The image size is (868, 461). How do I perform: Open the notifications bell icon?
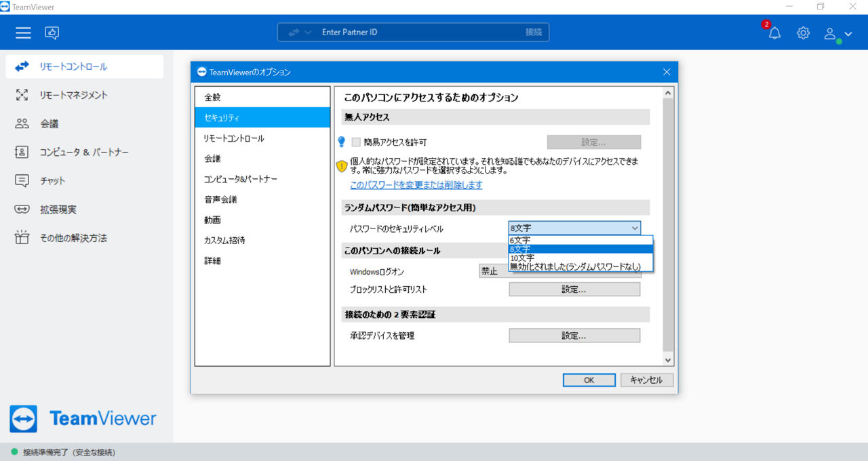(x=774, y=33)
